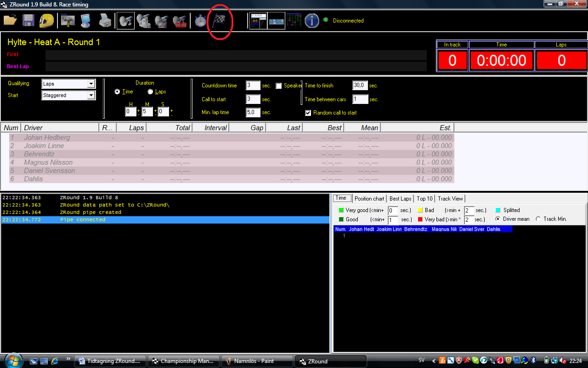Click the Laps column header
This screenshot has height=368, width=588.
[131, 128]
